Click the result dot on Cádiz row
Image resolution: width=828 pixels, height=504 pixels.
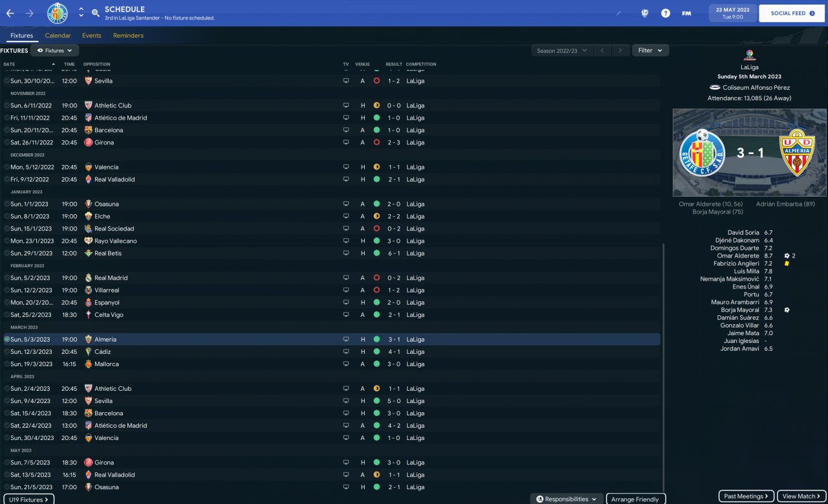(376, 352)
